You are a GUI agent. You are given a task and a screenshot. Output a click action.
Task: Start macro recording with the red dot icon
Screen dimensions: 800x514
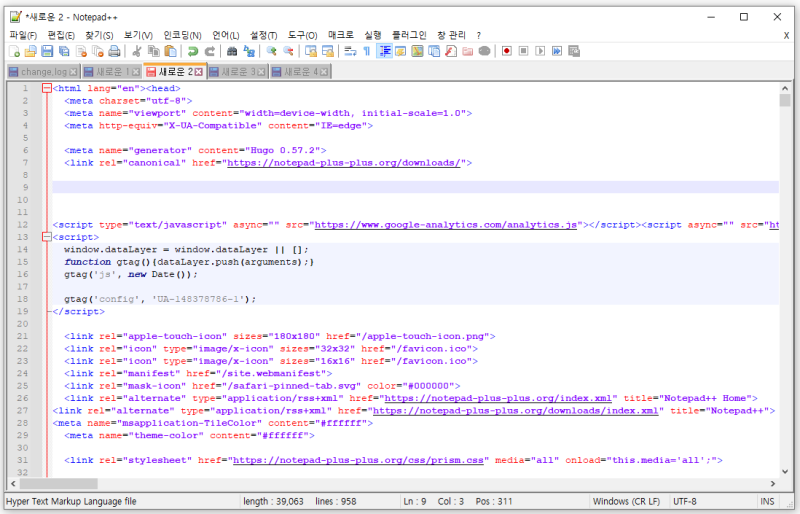point(506,51)
